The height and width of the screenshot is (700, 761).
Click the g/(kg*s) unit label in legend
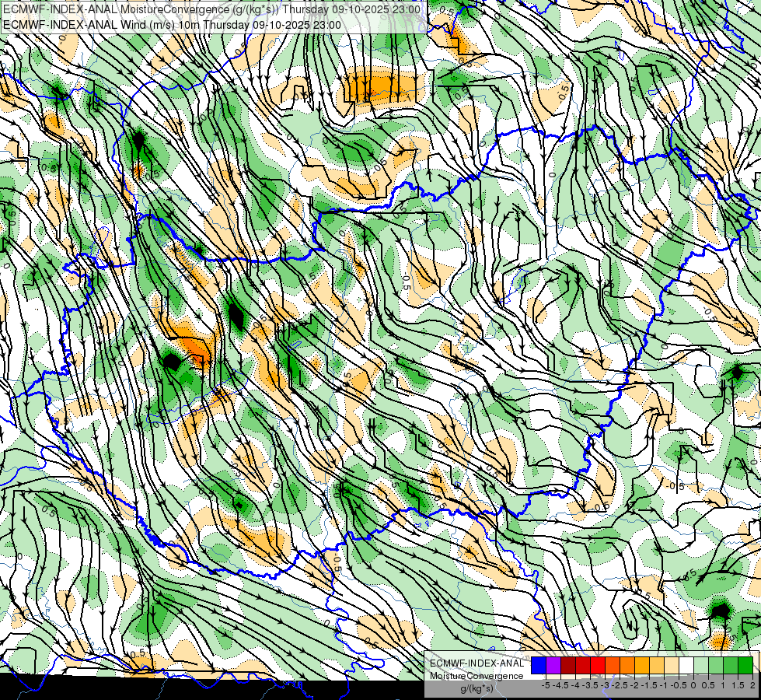pos(477,689)
